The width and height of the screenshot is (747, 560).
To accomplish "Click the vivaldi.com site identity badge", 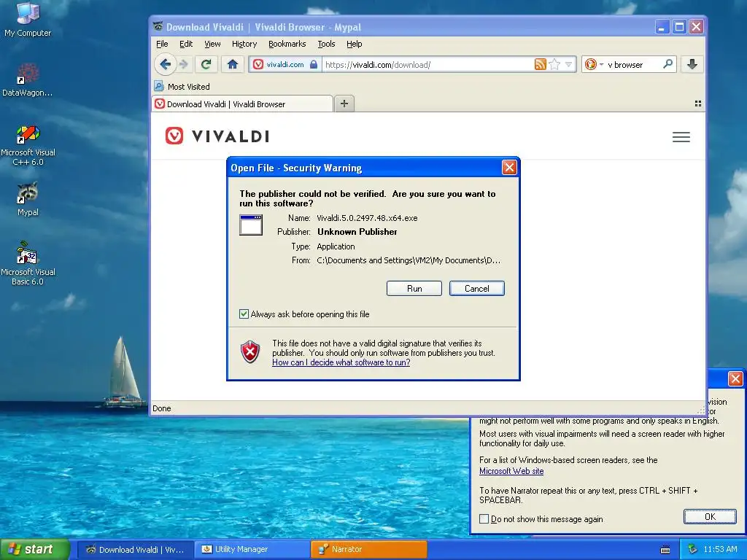I will 285,64.
